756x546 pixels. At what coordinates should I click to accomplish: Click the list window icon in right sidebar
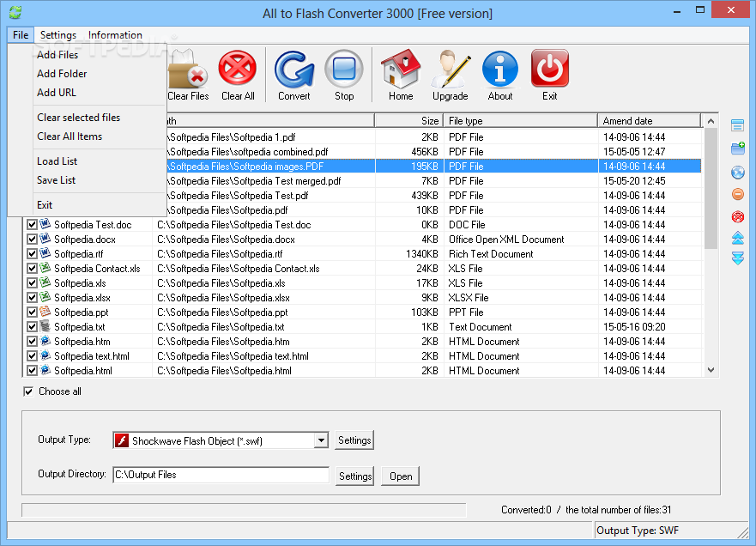(x=738, y=125)
